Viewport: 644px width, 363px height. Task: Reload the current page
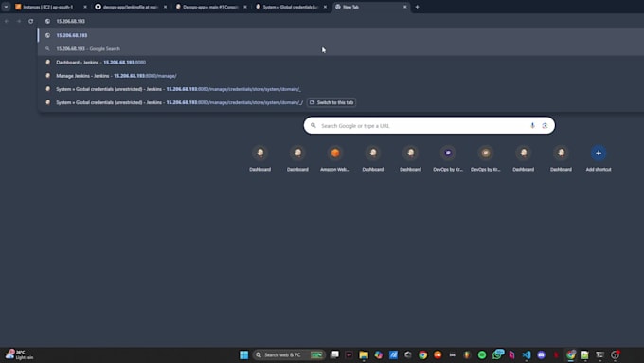tap(31, 21)
